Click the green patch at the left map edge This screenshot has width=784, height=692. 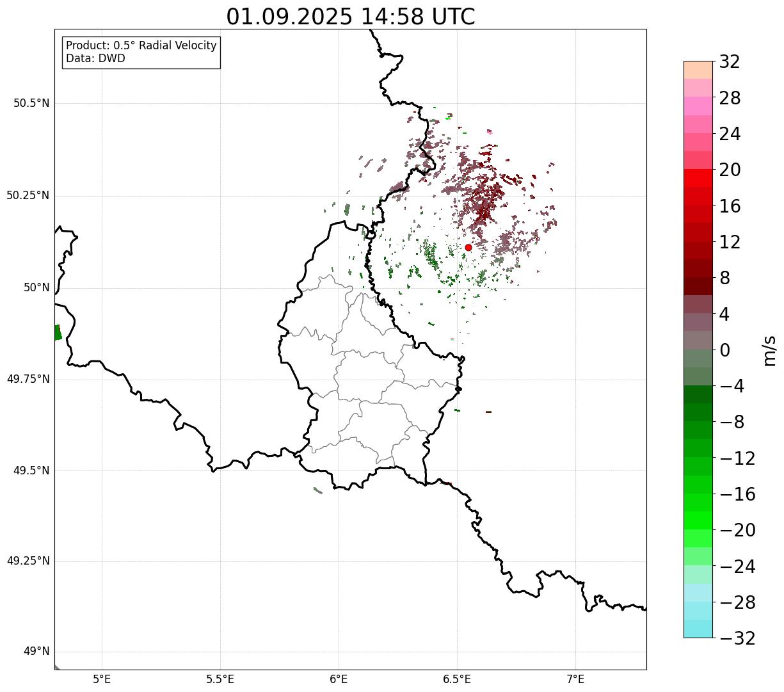click(58, 332)
